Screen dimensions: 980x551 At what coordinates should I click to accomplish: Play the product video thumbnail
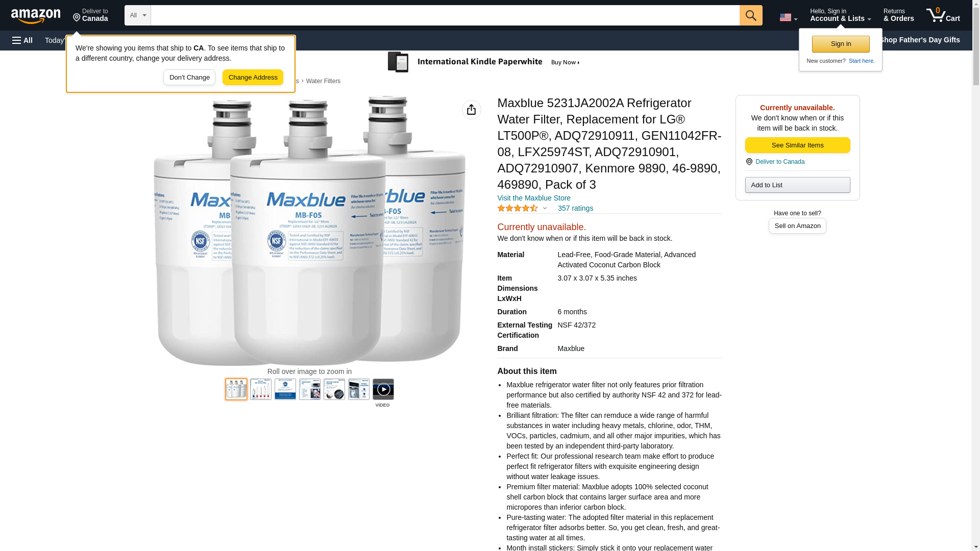383,389
